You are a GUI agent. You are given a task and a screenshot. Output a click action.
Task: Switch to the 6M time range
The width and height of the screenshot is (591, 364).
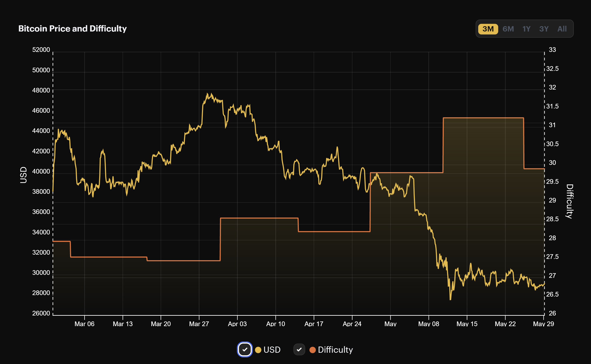pyautogui.click(x=508, y=29)
